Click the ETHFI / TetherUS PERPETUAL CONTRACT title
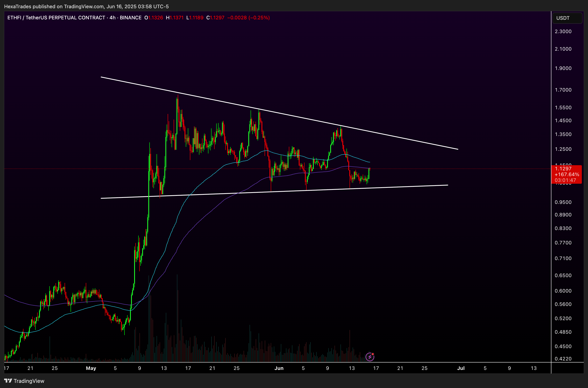 click(56, 17)
